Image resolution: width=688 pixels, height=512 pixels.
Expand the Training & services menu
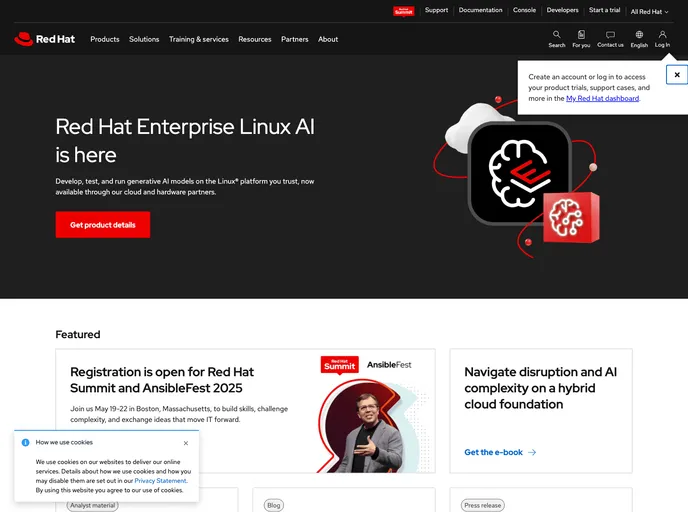(x=199, y=39)
